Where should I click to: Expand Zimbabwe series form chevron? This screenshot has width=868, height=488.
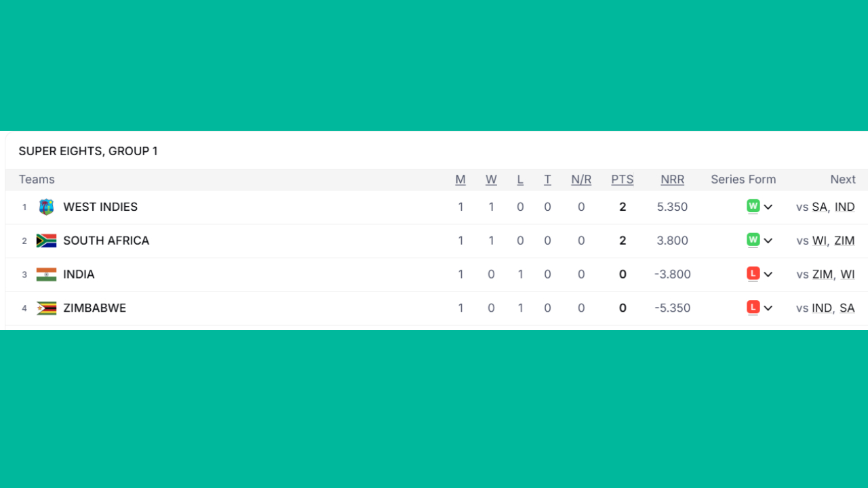[768, 308]
